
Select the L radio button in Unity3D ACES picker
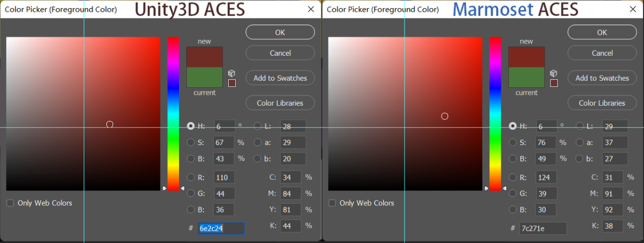tap(258, 126)
